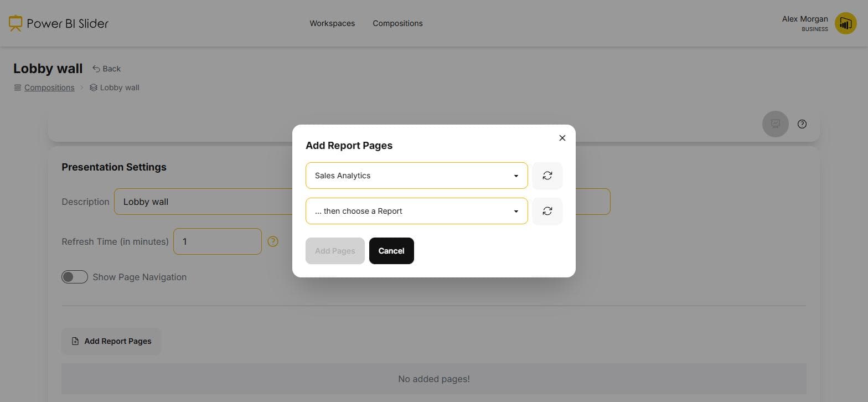Image resolution: width=868 pixels, height=402 pixels.
Task: Go Back from Lobby wall
Action: point(106,69)
